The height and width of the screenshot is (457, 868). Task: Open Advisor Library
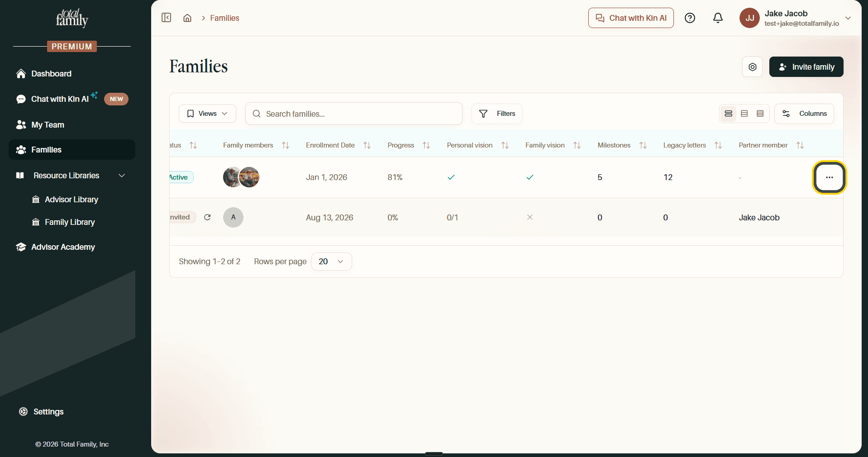[x=72, y=200]
